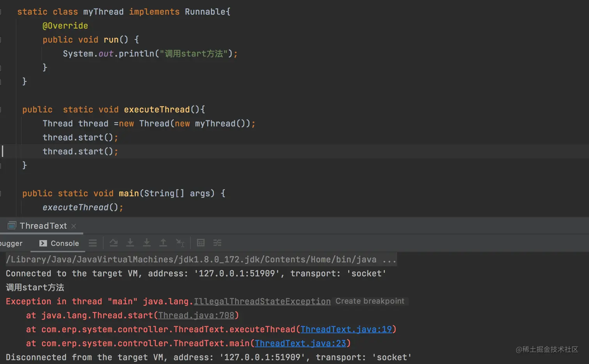Expand the folded java command line ellipsis
589x364 pixels.
pos(389,260)
